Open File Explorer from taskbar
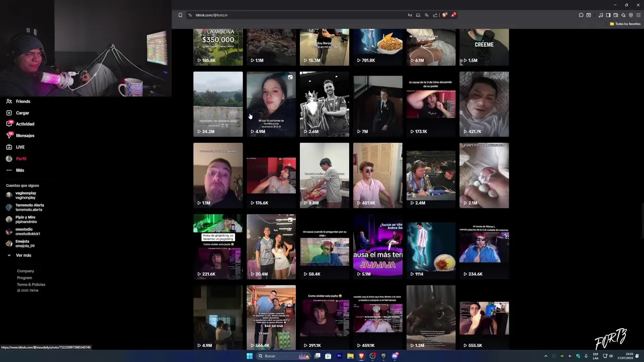This screenshot has height=362, width=644. (350, 356)
